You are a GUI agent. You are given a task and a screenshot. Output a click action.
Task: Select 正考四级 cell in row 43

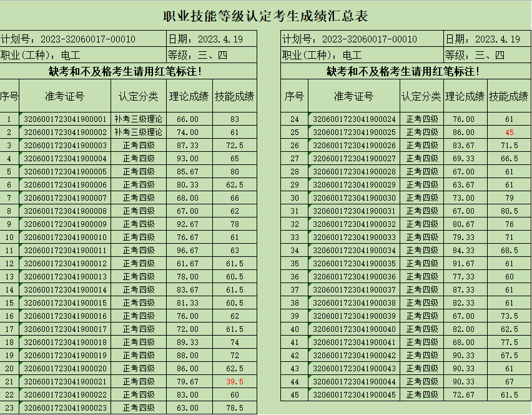[x=421, y=369]
